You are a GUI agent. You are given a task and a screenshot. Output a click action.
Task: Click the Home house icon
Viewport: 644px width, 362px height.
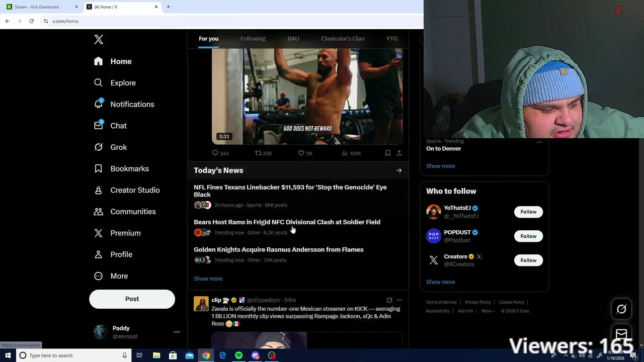click(x=99, y=61)
